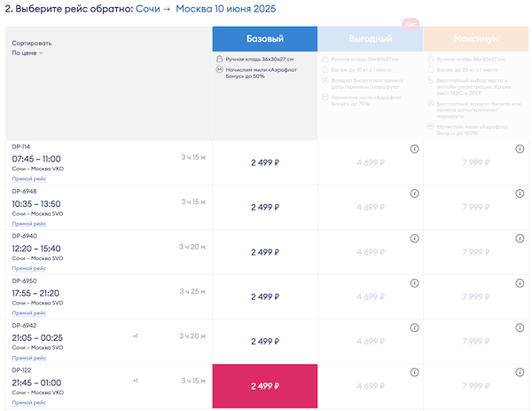
Task: Open the 'По цене' sort dropdown
Action: point(27,53)
